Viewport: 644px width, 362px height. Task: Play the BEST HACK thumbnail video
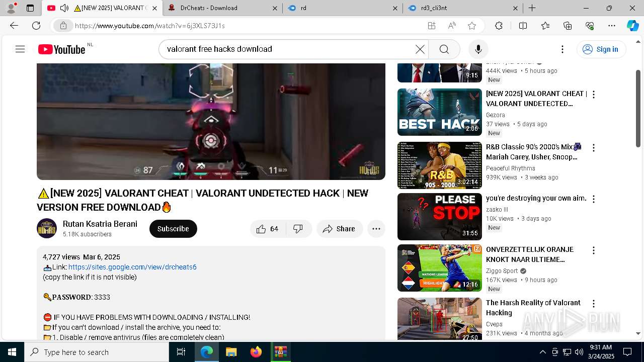point(440,112)
